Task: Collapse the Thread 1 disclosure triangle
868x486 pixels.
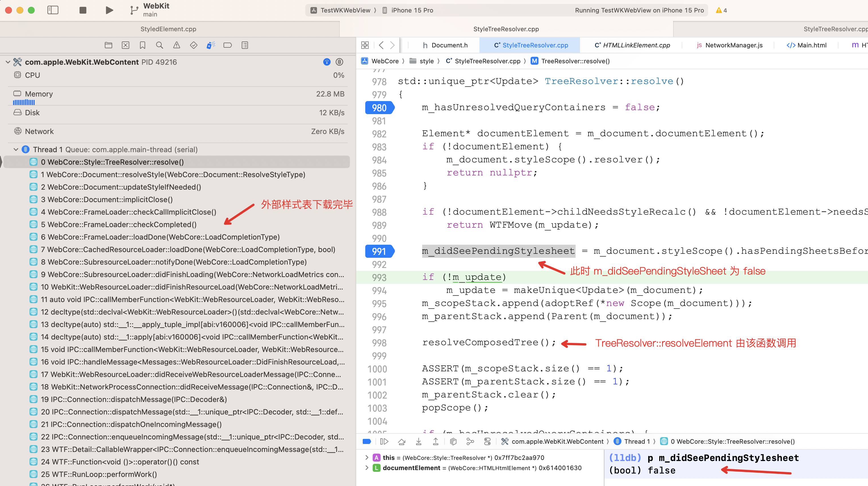Action: [x=16, y=149]
